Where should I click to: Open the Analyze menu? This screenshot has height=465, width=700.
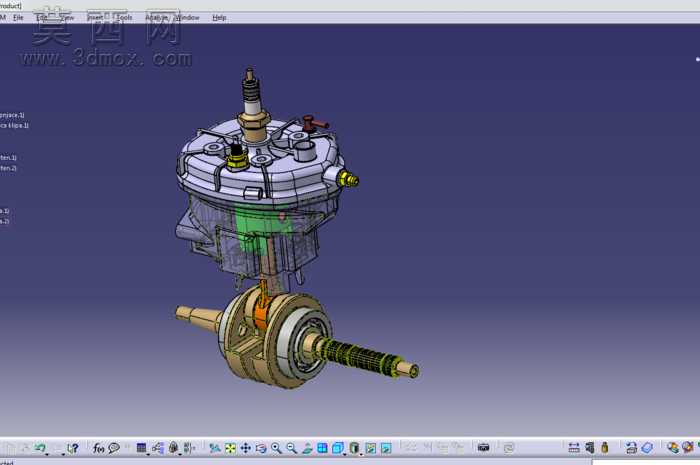(x=157, y=17)
